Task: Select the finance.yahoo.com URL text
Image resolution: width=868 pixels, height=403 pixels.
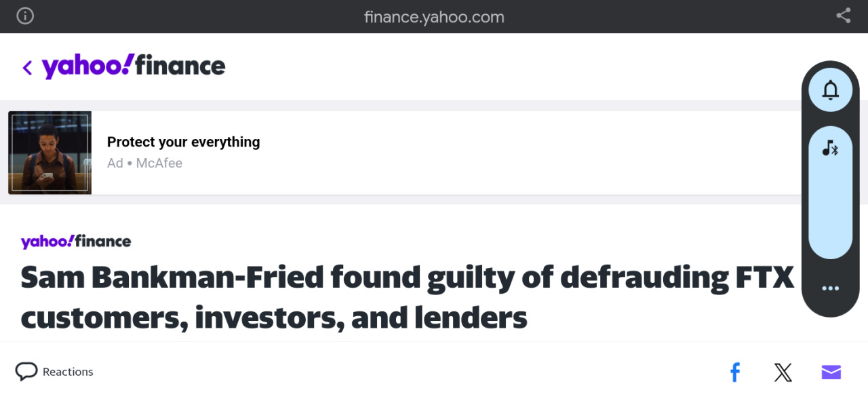Action: (434, 17)
